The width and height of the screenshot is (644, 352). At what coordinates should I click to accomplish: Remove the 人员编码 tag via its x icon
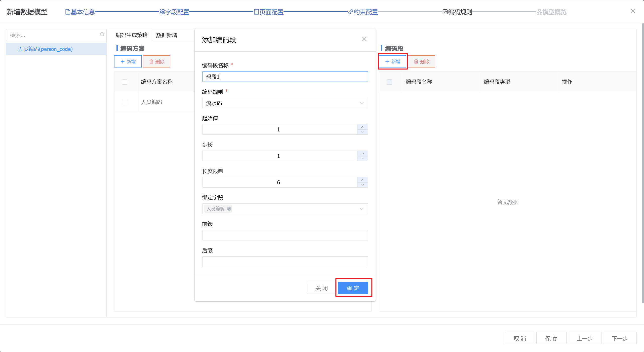[229, 209]
